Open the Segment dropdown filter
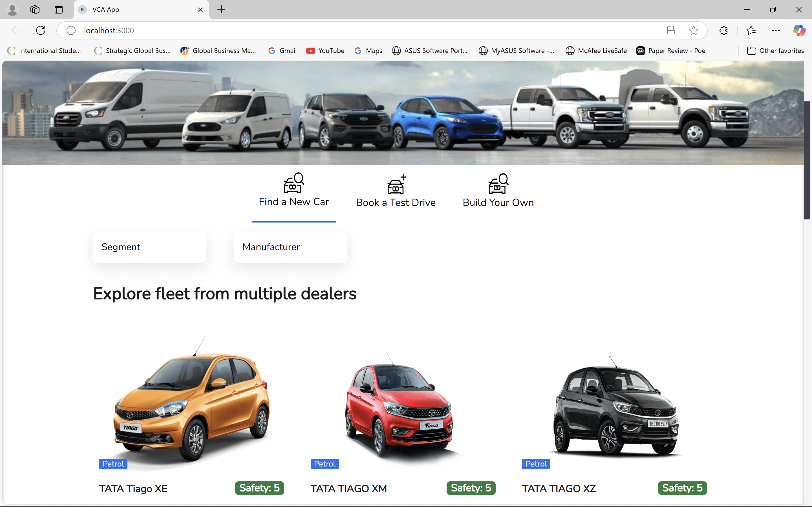 point(149,247)
